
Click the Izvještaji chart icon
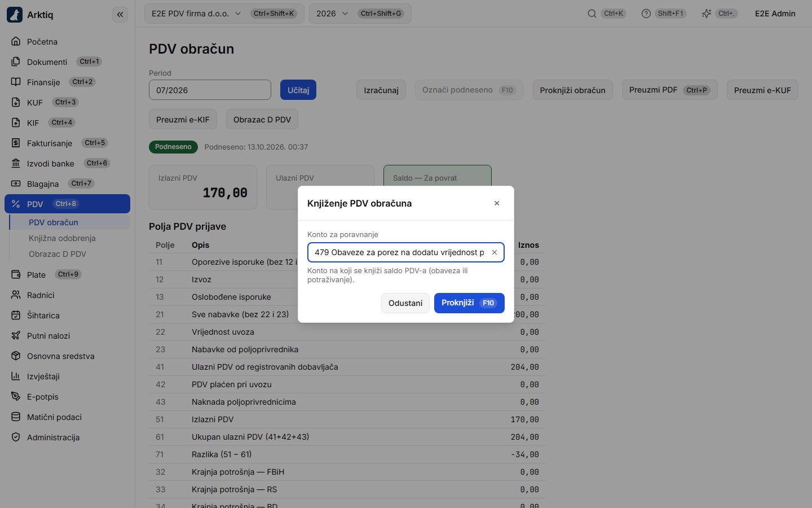16,376
